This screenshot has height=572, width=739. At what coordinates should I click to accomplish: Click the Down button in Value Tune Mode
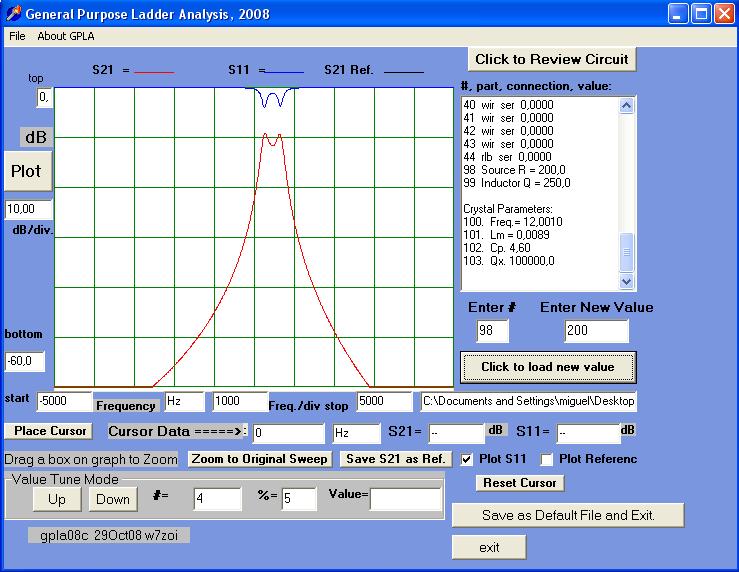113,499
